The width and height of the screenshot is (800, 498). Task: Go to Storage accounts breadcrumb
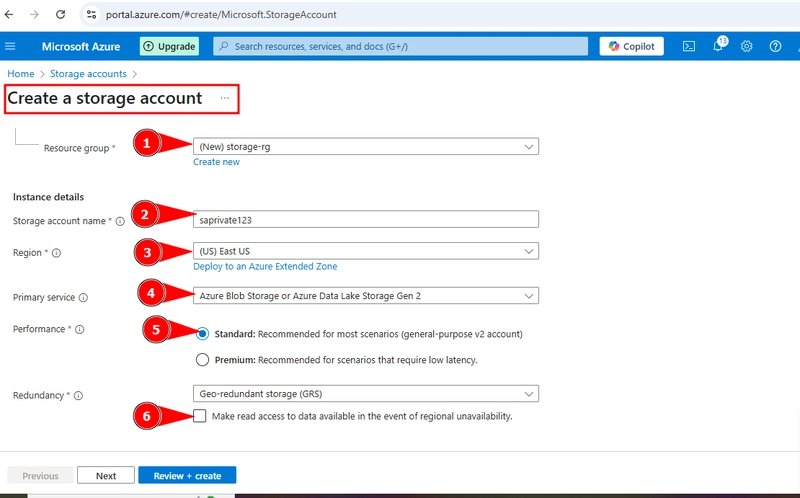click(x=88, y=73)
